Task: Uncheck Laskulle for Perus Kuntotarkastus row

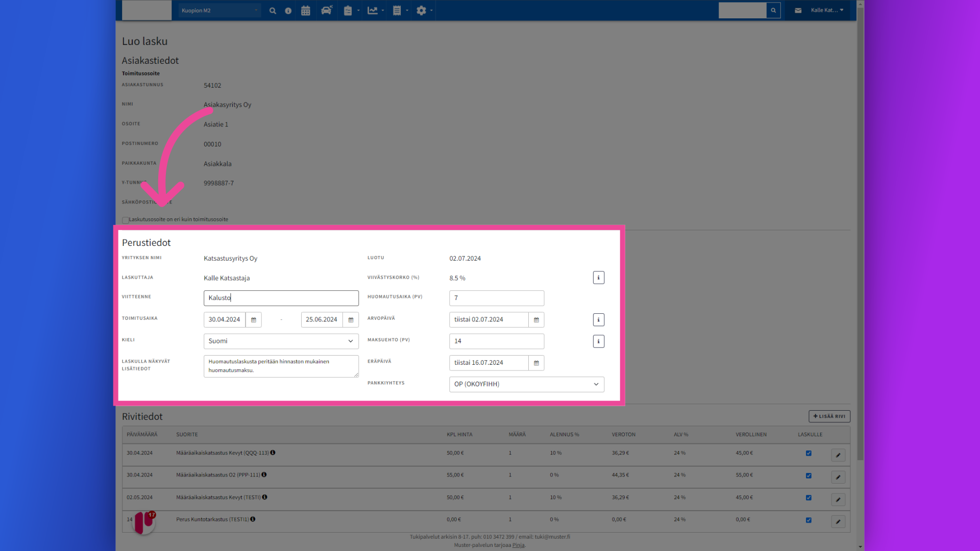Action: pyautogui.click(x=808, y=520)
